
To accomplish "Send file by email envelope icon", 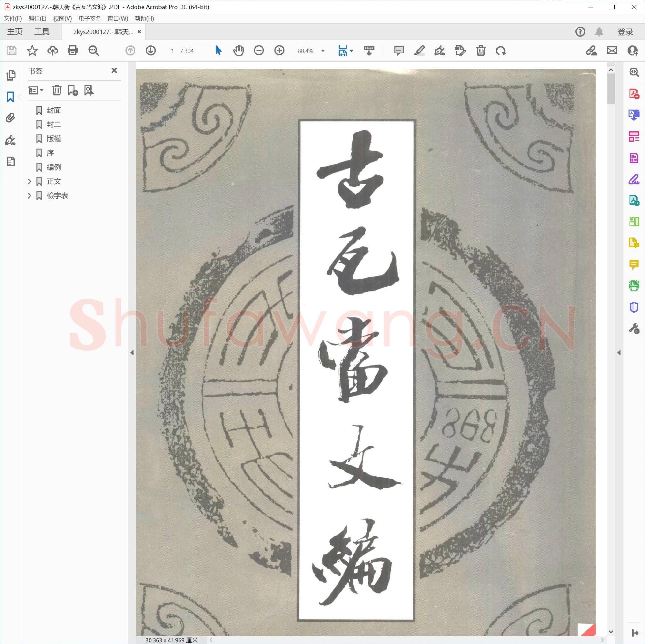I will pyautogui.click(x=612, y=51).
